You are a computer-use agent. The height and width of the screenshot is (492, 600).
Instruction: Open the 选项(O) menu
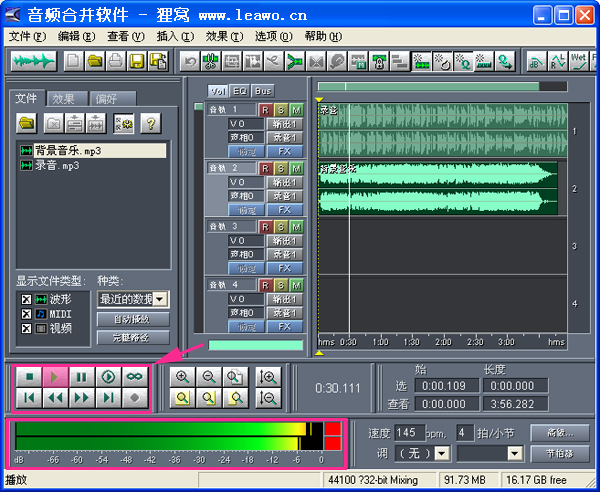[x=274, y=36]
